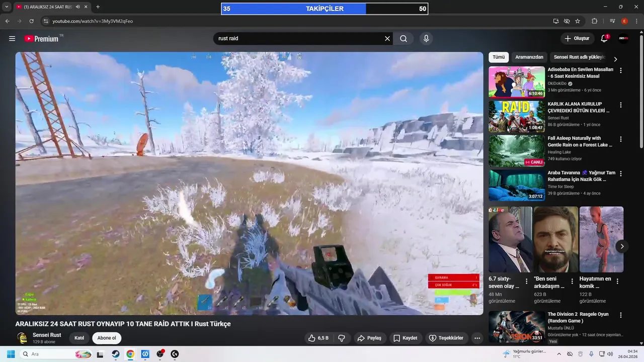Open the Chrome three-dot menu
This screenshot has height=362, width=644.
point(636,21)
